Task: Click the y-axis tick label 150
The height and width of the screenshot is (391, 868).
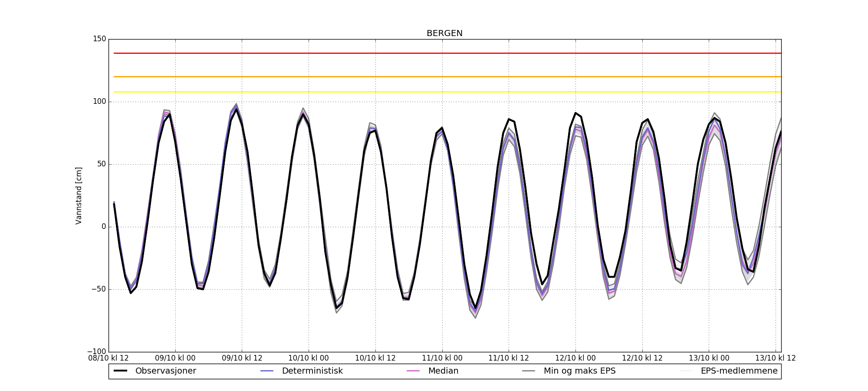Action: 99,39
